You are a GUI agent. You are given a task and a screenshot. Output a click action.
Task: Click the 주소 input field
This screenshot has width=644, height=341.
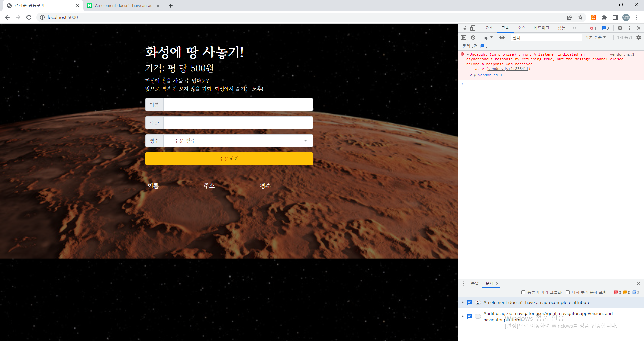point(238,123)
